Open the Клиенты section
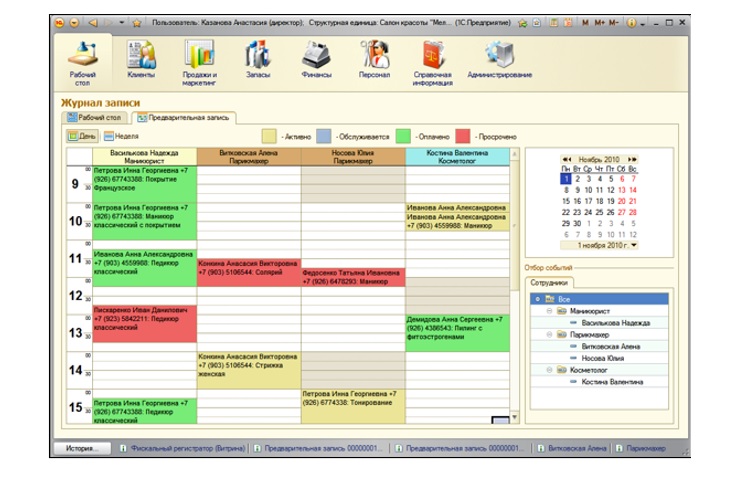739x479 pixels. pos(141,59)
